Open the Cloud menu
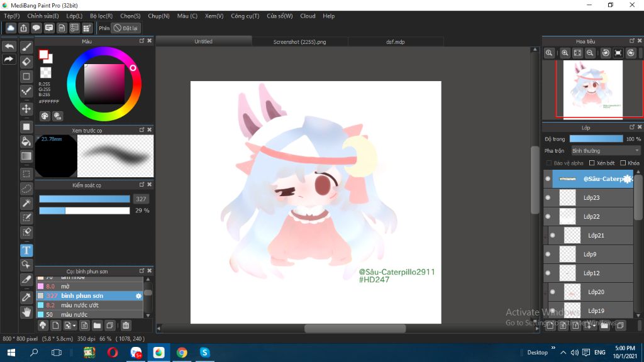Viewport: 644px width, 362px height. 308,16
